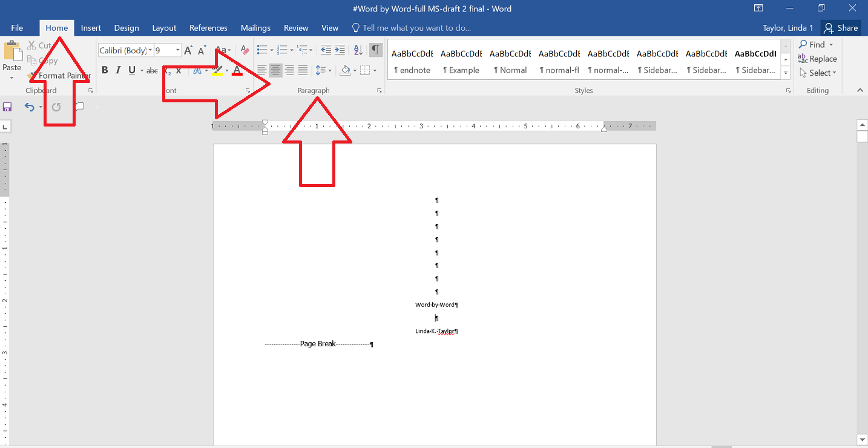Increase indent of the paragraph
The width and height of the screenshot is (868, 448).
click(x=340, y=50)
